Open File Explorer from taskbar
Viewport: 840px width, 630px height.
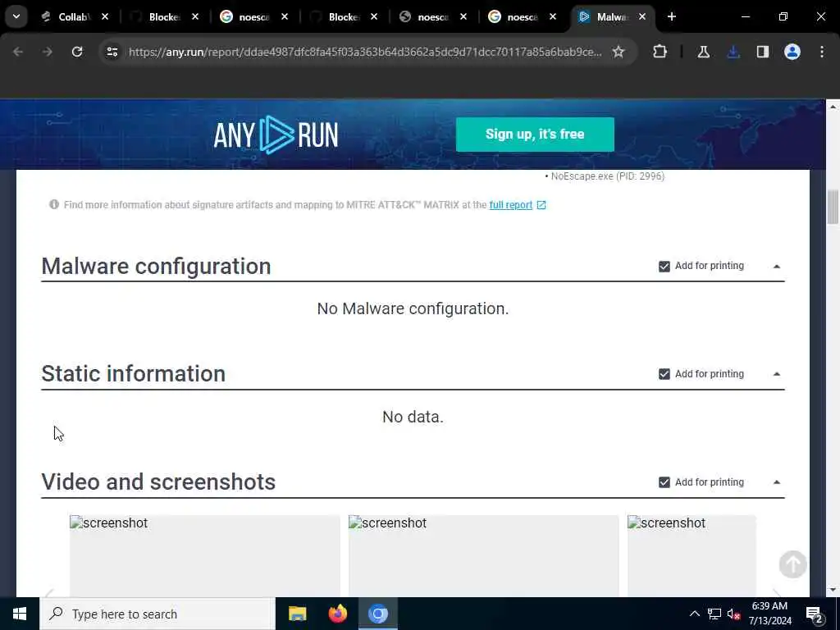(297, 614)
